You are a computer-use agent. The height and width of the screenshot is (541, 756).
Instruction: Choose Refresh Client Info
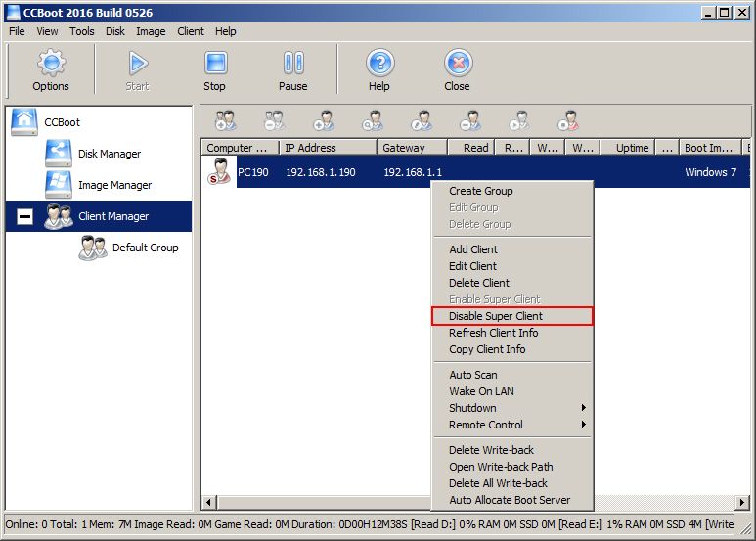coord(512,333)
